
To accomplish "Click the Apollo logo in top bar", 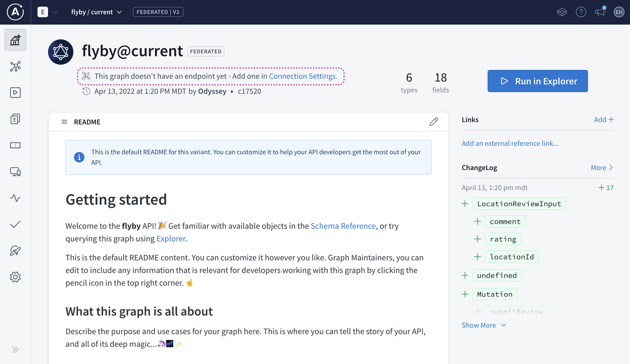I will coord(15,12).
